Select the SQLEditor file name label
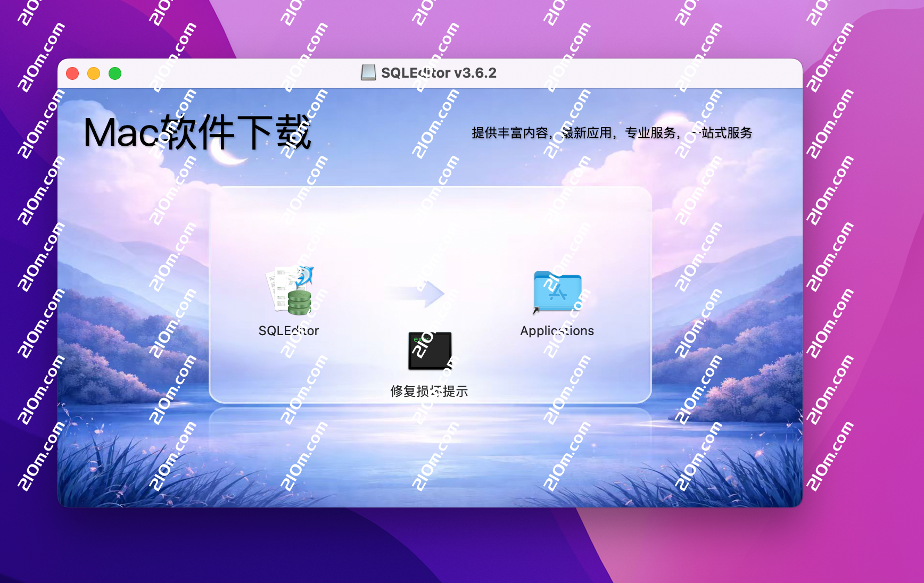924x583 pixels. [288, 331]
